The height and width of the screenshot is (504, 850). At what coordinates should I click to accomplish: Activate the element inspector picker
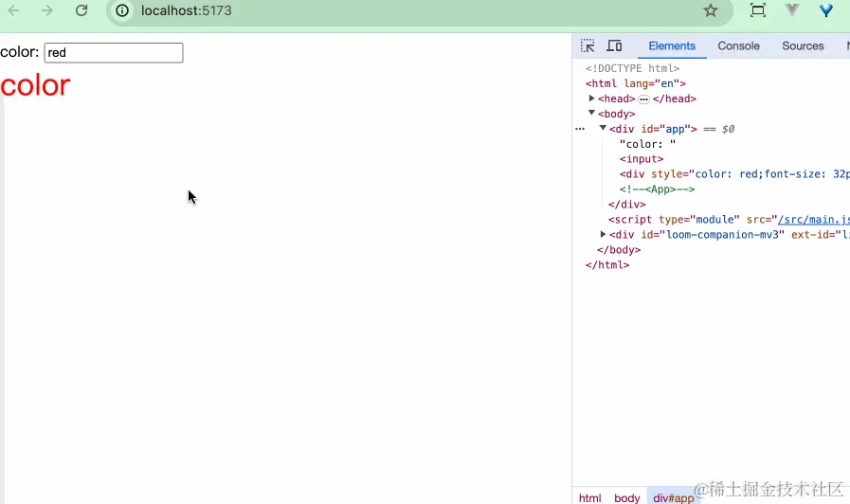coord(588,46)
